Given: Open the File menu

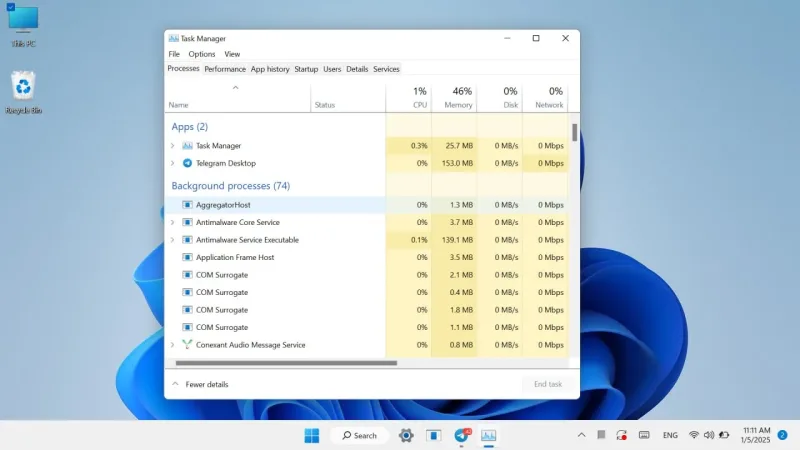Looking at the screenshot, I should point(174,54).
